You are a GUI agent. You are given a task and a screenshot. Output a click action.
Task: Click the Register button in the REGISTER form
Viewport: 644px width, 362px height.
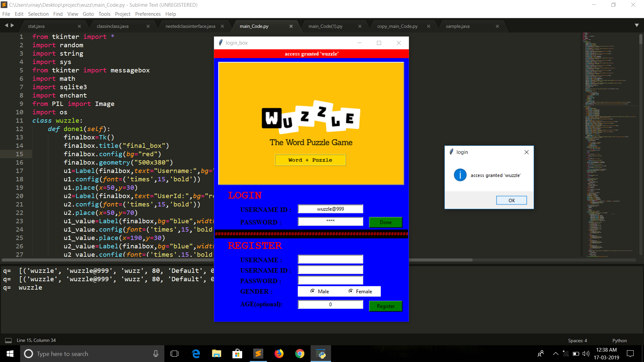(x=385, y=306)
